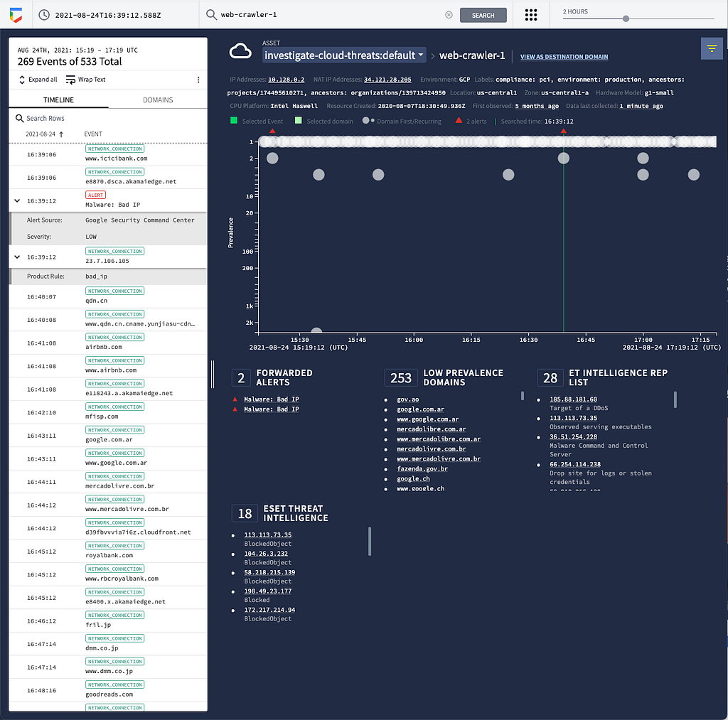
Task: Click the ESET Threat Intelligence scrollbar
Action: tap(370, 541)
